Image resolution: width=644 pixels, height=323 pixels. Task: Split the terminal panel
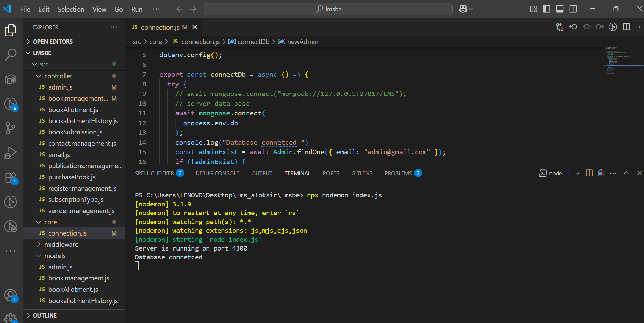pos(589,173)
